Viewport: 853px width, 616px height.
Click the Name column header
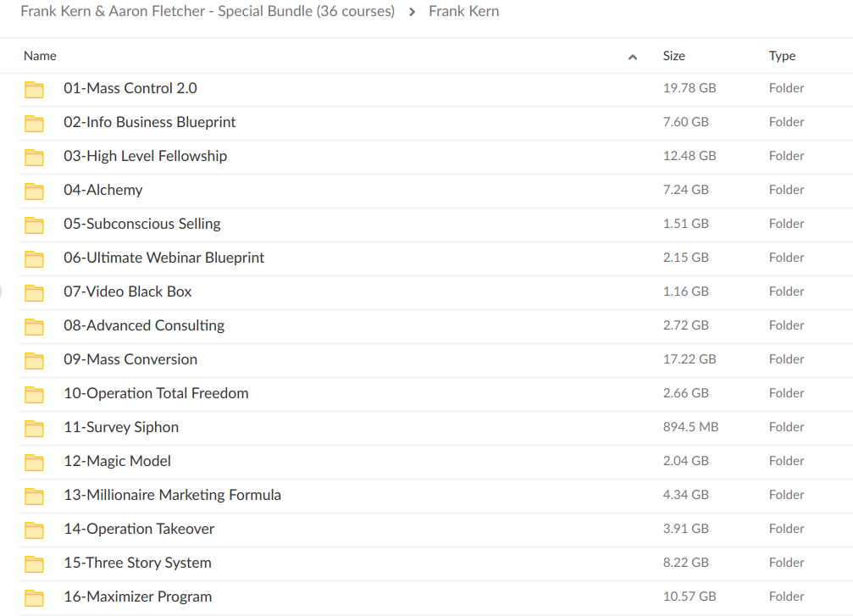coord(40,56)
